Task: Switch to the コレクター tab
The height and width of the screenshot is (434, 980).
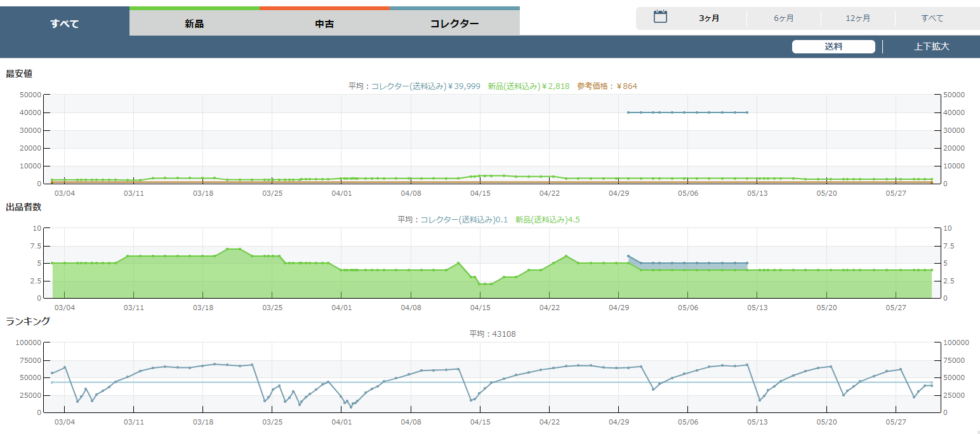Action: [454, 24]
